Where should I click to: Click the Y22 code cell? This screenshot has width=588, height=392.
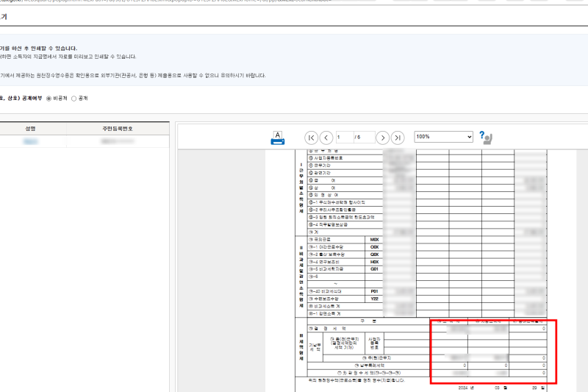374,299
